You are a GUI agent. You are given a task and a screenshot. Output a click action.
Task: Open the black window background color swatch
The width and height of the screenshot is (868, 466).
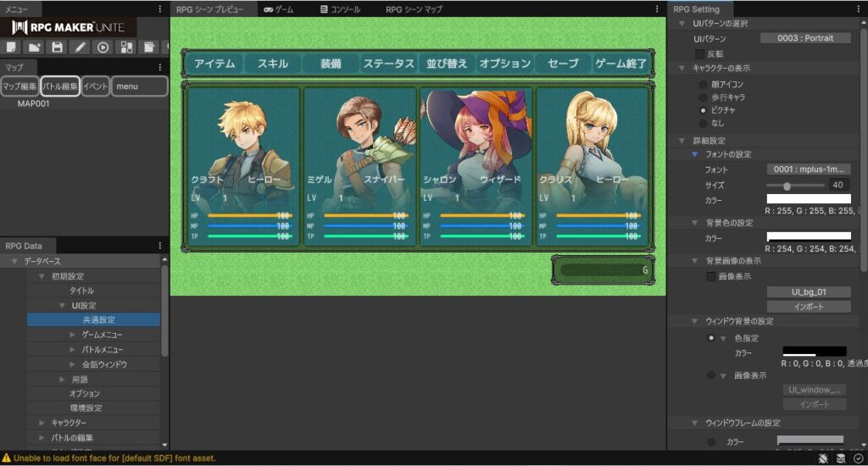(x=815, y=352)
